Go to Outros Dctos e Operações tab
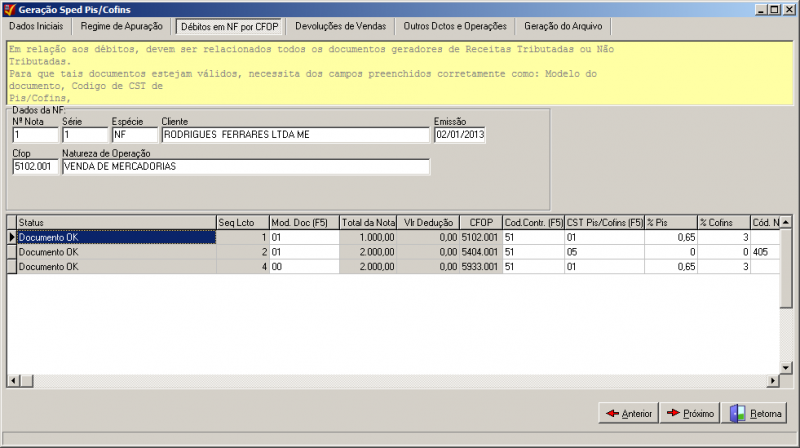Viewport: 800px width, 448px height. pyautogui.click(x=455, y=26)
